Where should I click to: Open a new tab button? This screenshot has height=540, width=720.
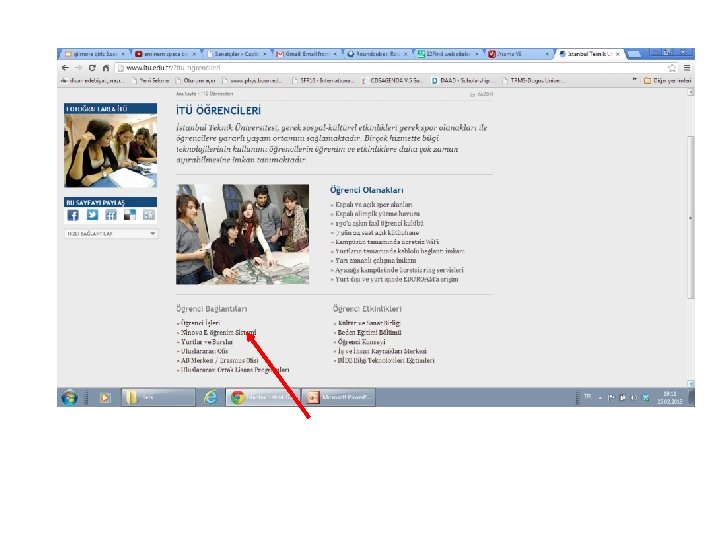click(x=634, y=55)
